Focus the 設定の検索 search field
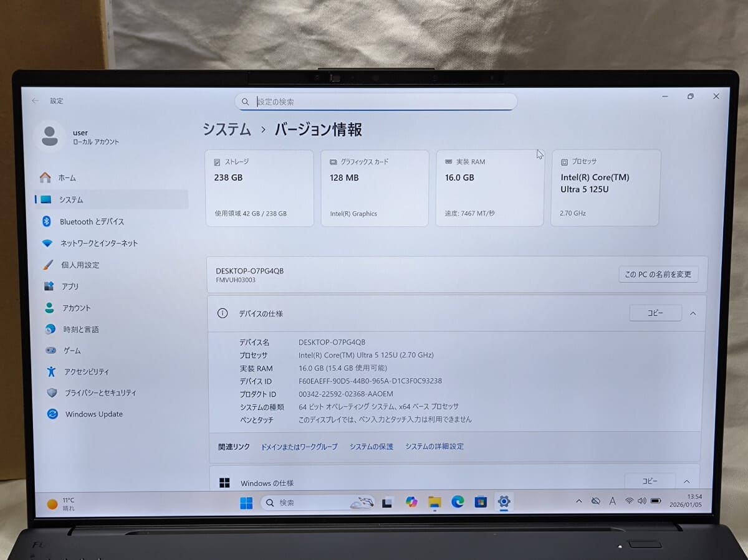748x560 pixels. (376, 102)
